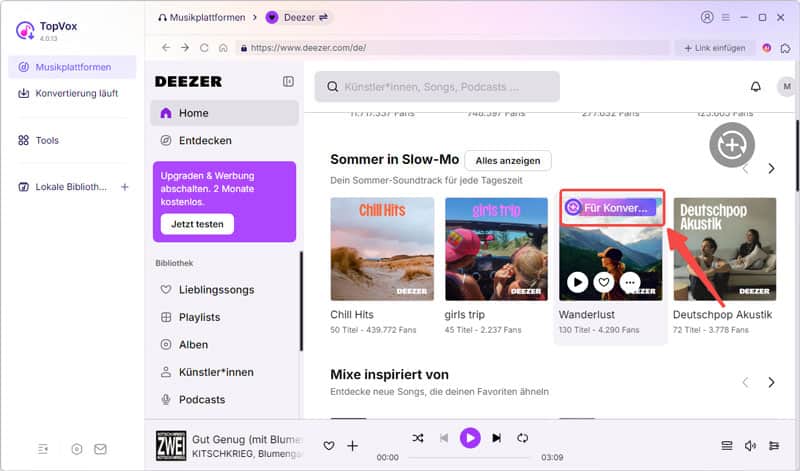Click the floating add-to-conversion round button
The width and height of the screenshot is (800, 471).
[x=732, y=145]
